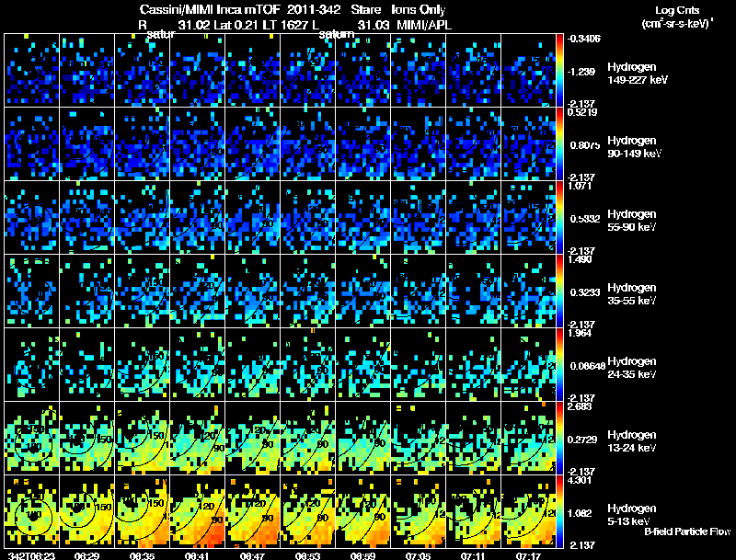Click the color bar beside 149-227 keV row
This screenshot has width=736, height=560.
click(x=559, y=71)
